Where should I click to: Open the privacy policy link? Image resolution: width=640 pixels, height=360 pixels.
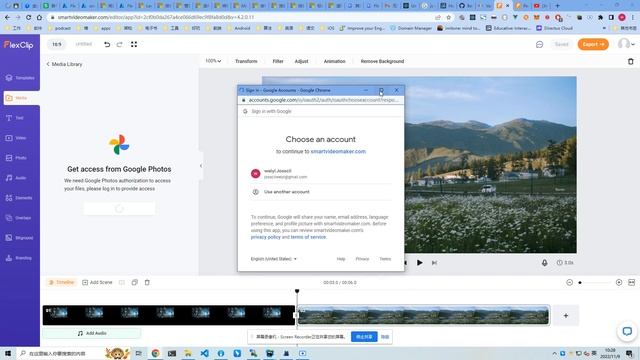266,237
